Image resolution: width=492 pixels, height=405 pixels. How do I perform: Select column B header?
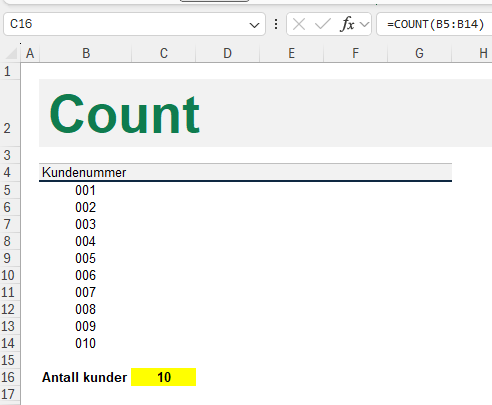pyautogui.click(x=86, y=53)
